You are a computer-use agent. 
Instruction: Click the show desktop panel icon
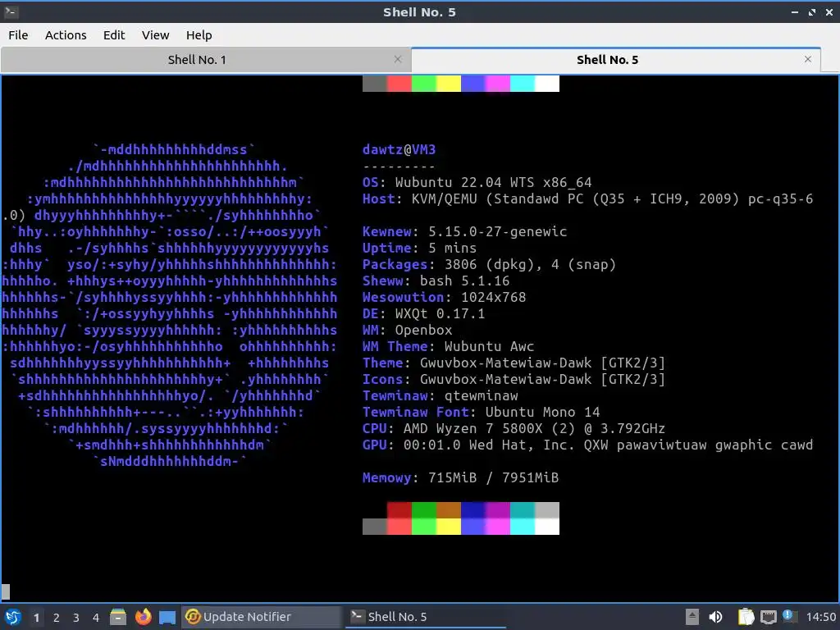pos(167,617)
